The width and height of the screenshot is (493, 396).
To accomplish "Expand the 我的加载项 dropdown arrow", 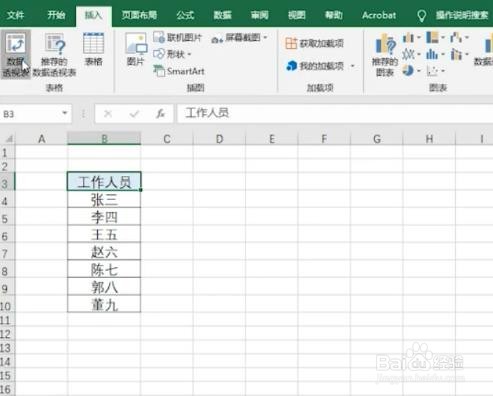I will pos(352,66).
